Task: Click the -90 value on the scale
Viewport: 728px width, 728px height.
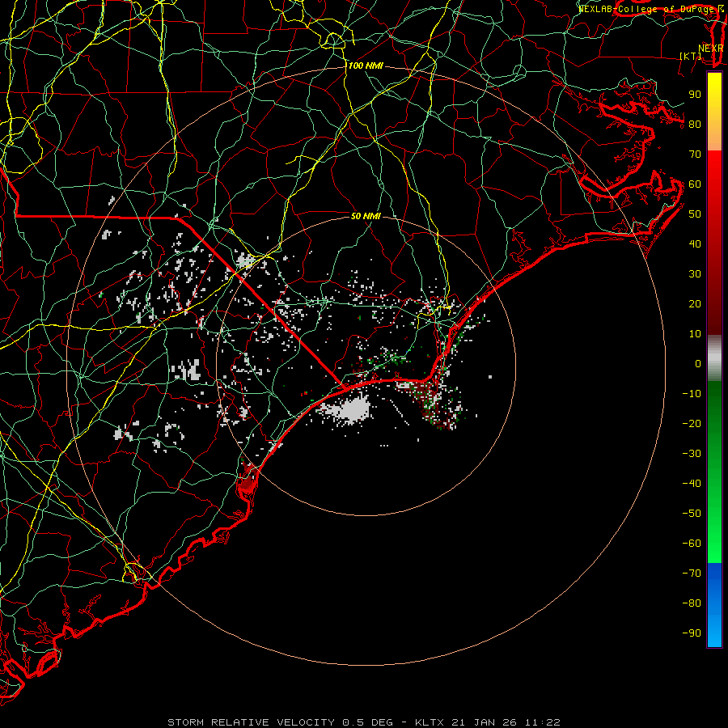Action: tap(692, 633)
